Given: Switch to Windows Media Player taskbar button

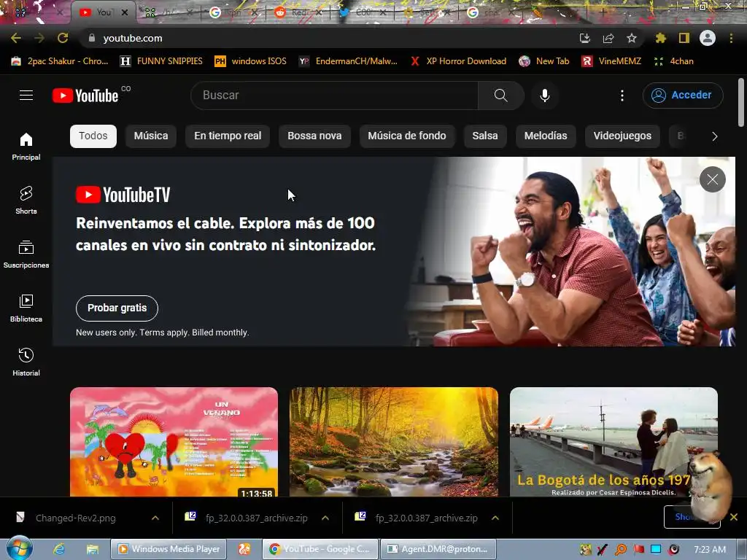Looking at the screenshot, I should [x=169, y=549].
